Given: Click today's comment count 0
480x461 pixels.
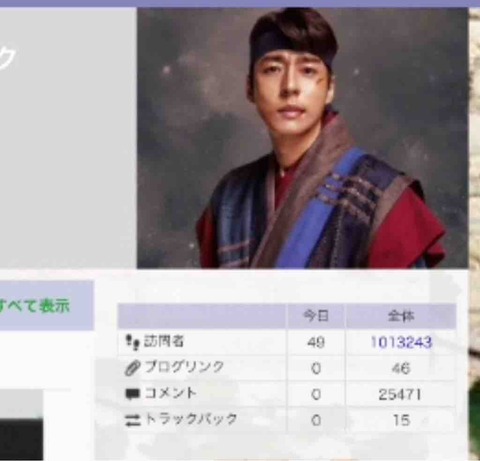Looking at the screenshot, I should [316, 395].
